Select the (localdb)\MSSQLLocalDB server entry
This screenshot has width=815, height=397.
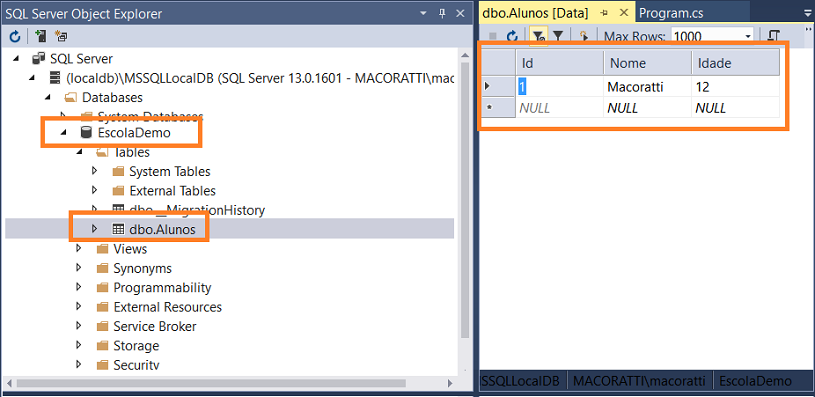tap(259, 78)
